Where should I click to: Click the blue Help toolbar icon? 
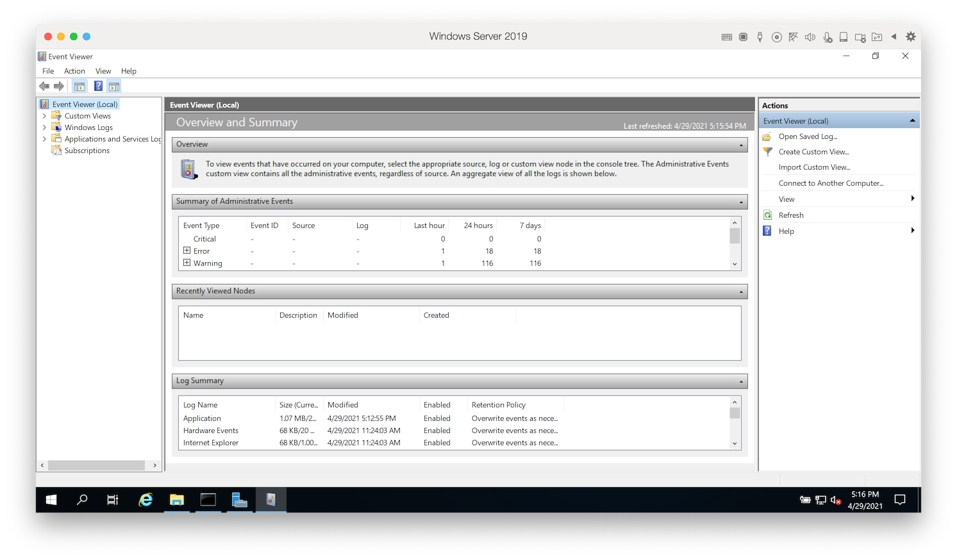pyautogui.click(x=98, y=86)
